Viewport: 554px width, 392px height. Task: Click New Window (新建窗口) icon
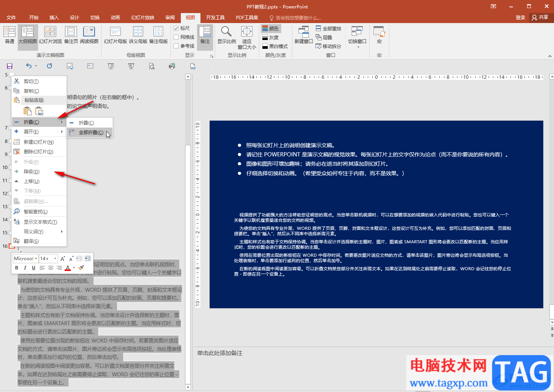point(304,35)
